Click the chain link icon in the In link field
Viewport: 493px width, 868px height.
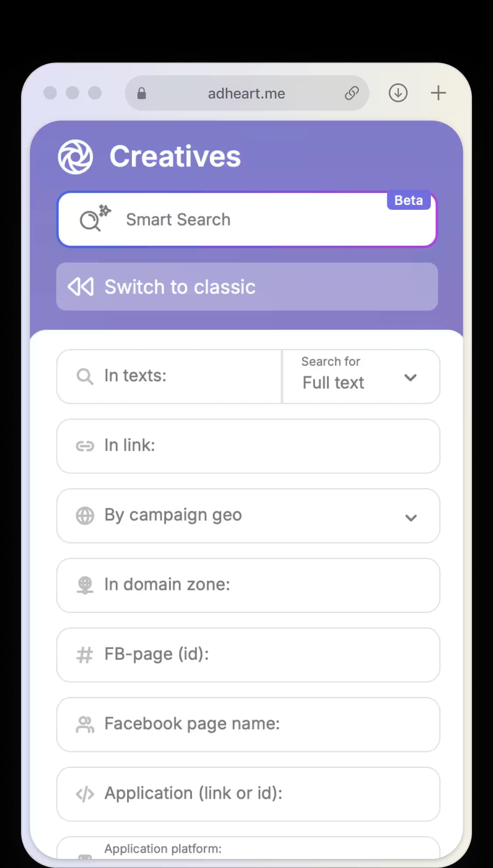pos(85,446)
